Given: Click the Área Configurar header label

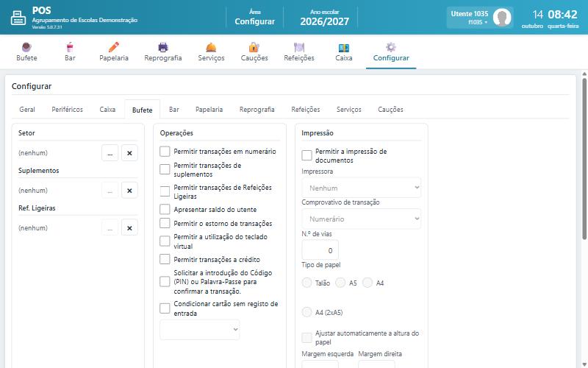Looking at the screenshot, I should (254, 18).
